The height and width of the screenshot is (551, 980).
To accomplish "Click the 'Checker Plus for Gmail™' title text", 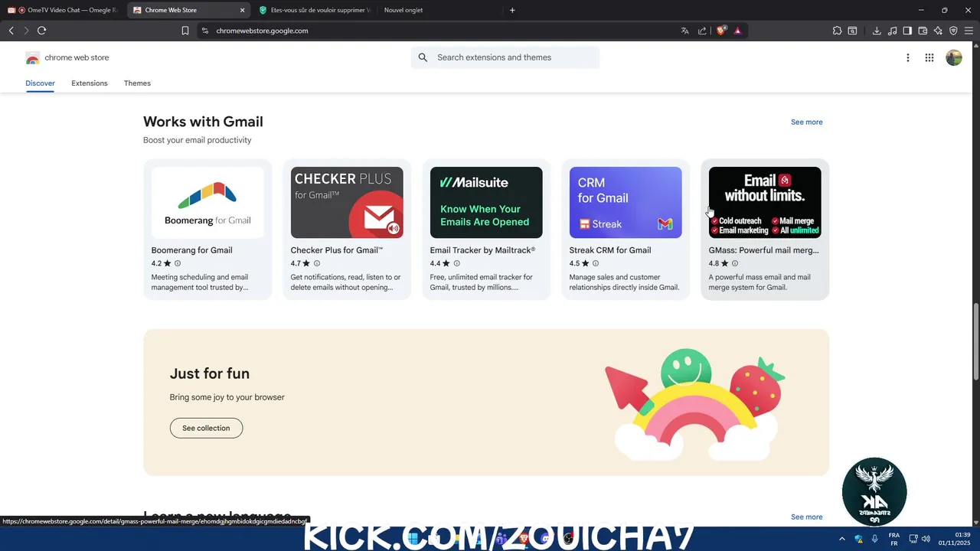I will click(336, 250).
